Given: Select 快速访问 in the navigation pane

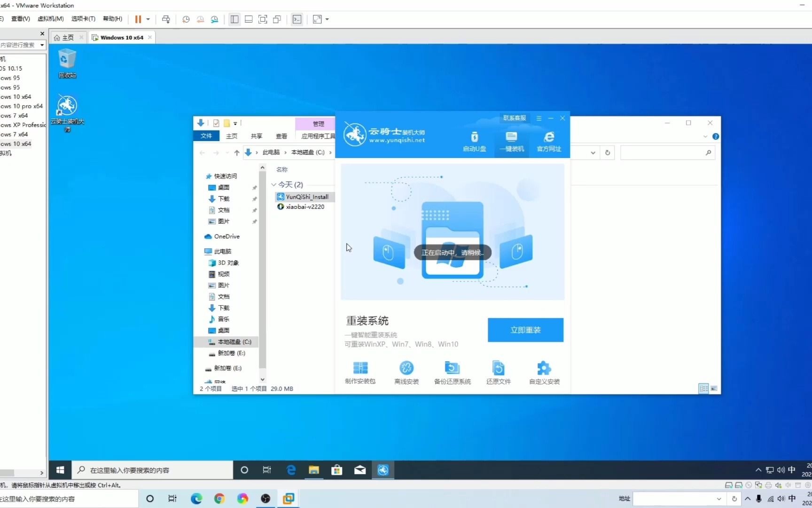Looking at the screenshot, I should [x=221, y=176].
